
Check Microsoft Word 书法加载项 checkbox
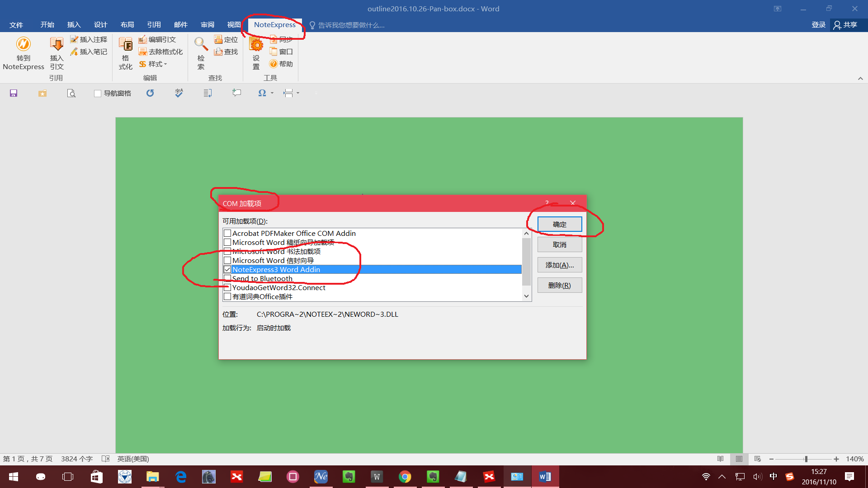tap(227, 252)
